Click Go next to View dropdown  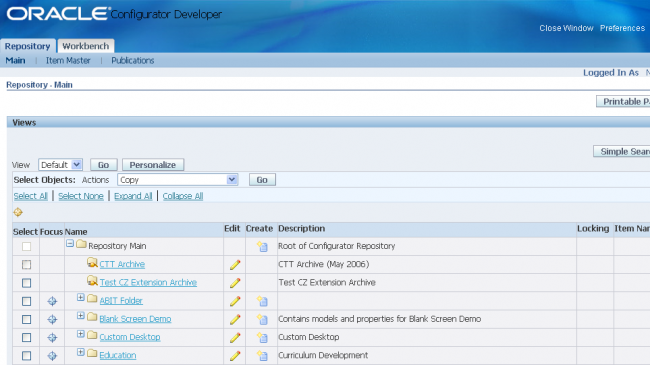[104, 165]
